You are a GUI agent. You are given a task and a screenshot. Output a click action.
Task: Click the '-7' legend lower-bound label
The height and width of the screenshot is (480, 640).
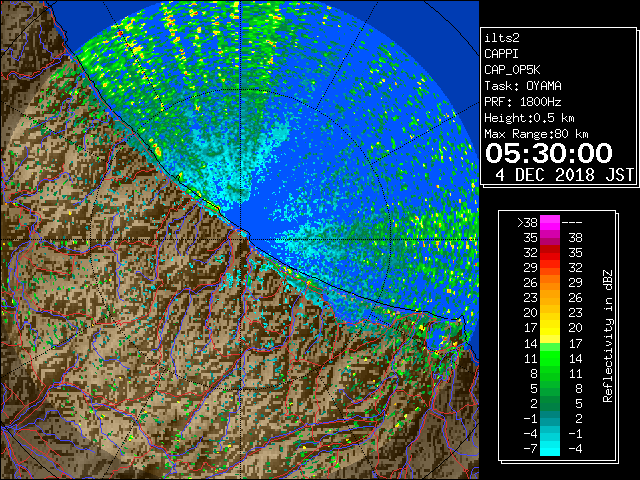coord(530,449)
